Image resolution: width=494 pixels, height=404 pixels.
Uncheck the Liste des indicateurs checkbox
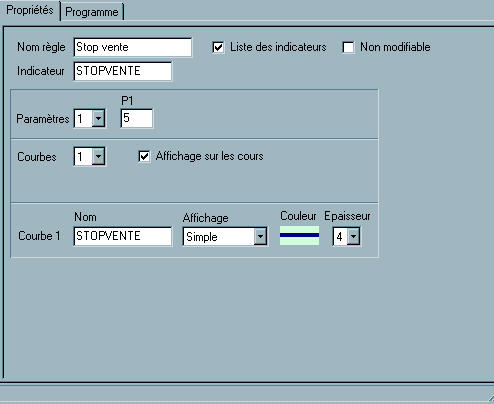click(x=218, y=47)
